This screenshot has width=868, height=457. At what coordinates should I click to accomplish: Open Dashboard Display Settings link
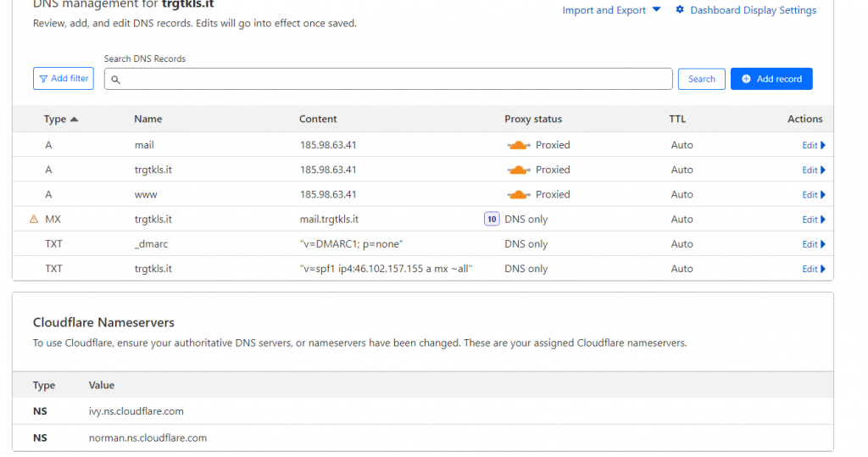[753, 10]
